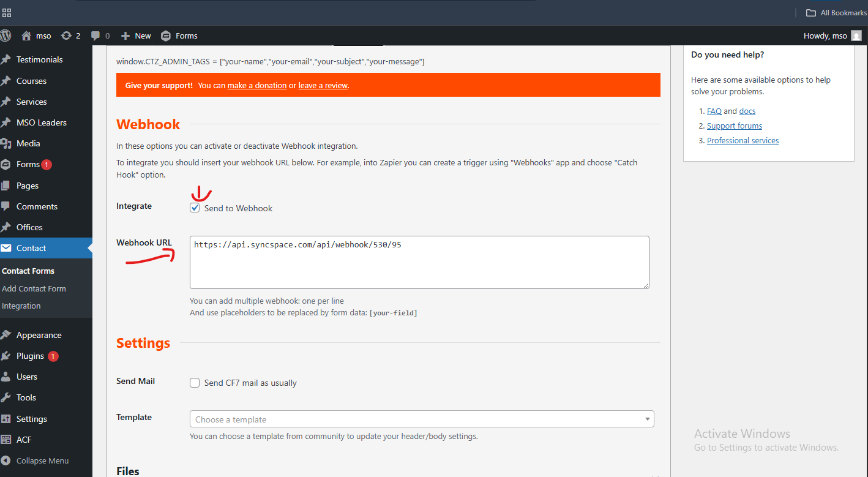Open the Support forums link

(x=734, y=126)
